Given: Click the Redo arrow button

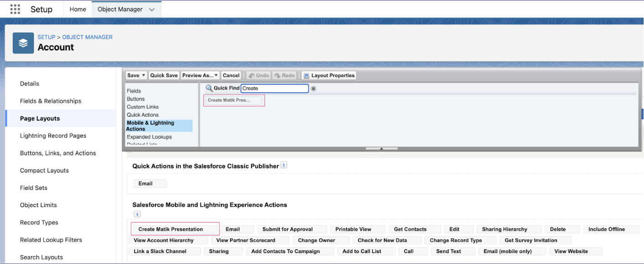Looking at the screenshot, I should (285, 76).
